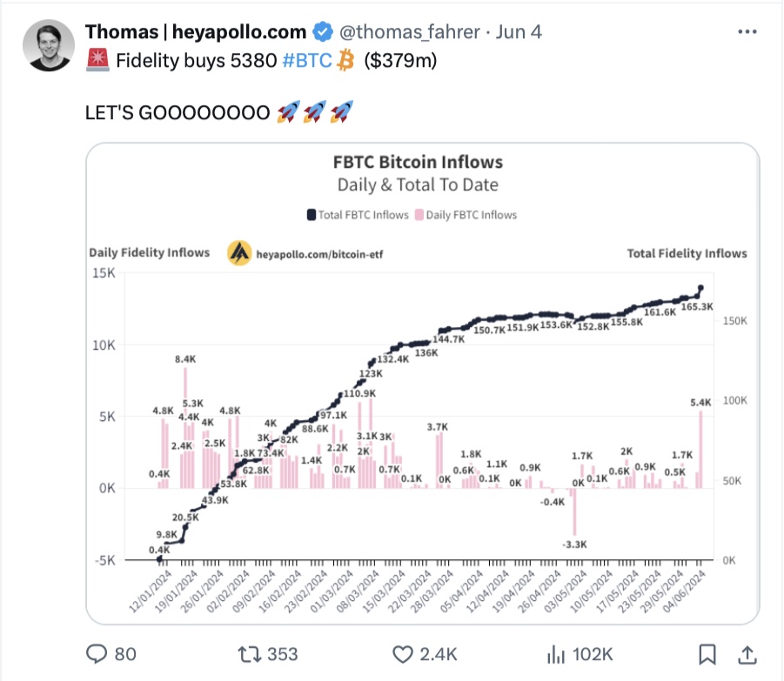The image size is (784, 681).
Task: Click the @thomas_fahrer handle
Action: point(410,32)
